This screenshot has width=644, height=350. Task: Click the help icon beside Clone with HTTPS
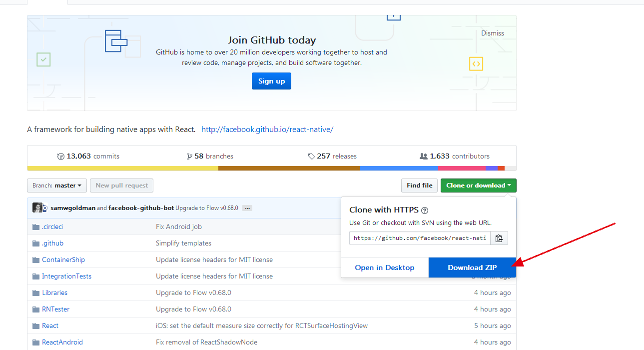[425, 210]
